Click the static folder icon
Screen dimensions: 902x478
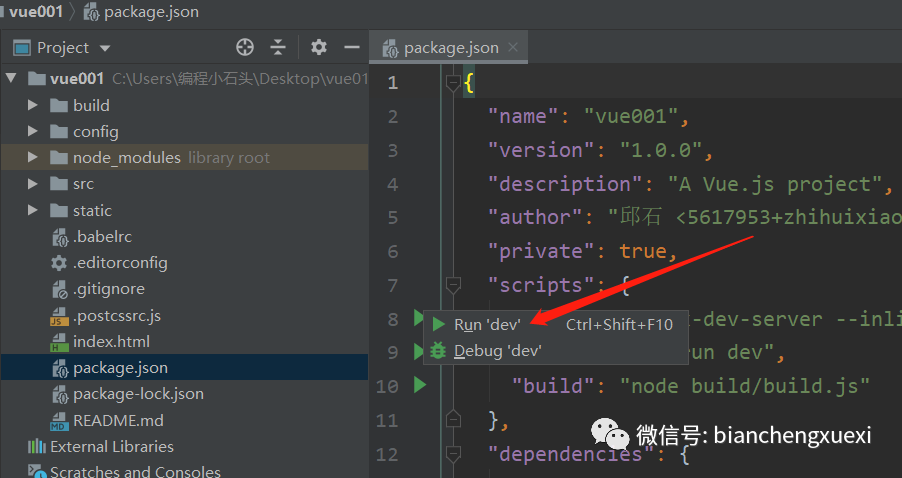click(59, 211)
